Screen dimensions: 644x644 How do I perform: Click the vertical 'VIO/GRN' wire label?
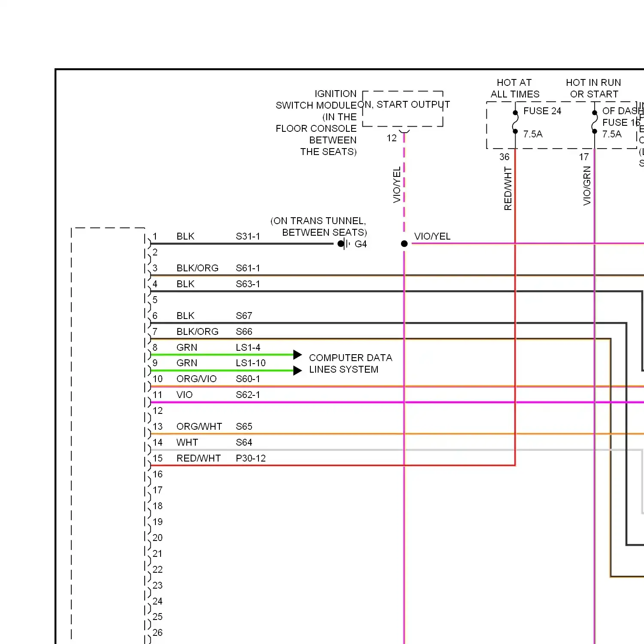click(x=587, y=186)
